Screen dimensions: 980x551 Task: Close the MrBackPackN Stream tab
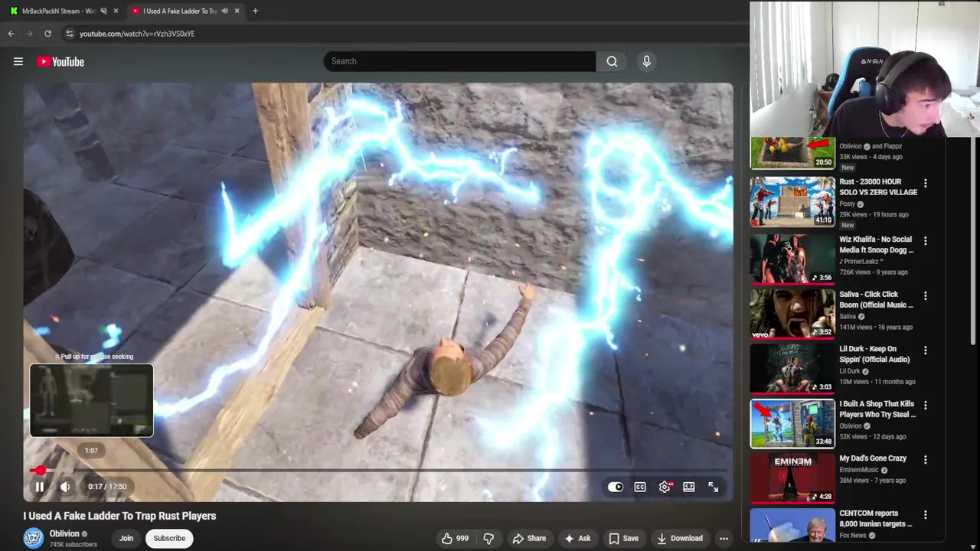point(116,11)
